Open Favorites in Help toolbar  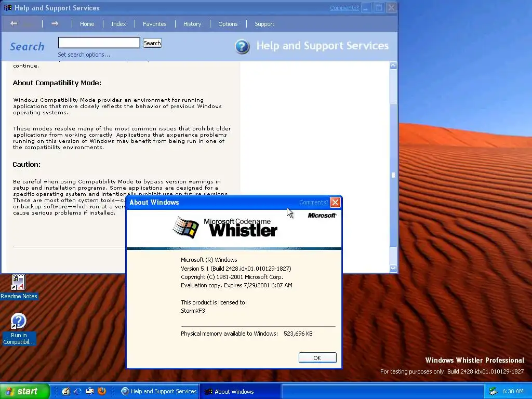[x=154, y=24]
